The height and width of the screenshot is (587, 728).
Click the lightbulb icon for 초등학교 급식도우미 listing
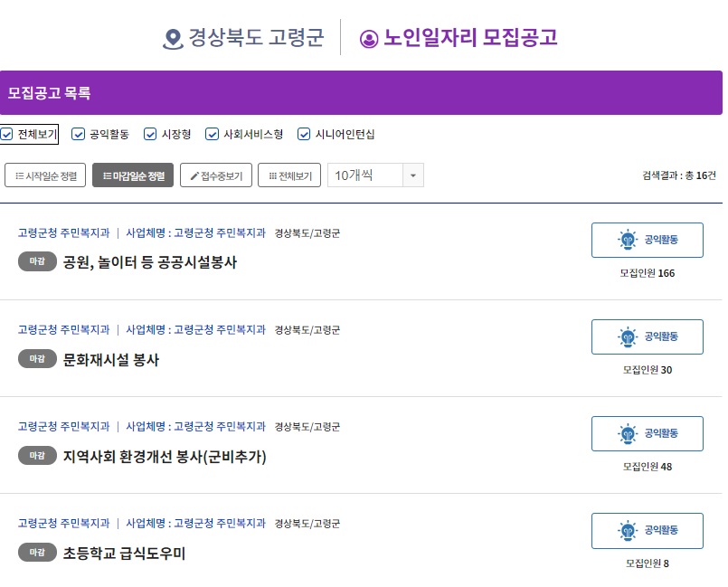pos(627,530)
